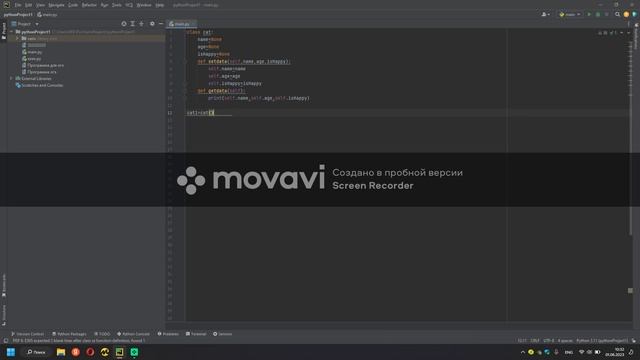This screenshot has width=640, height=360.
Task: Open the Services tool window
Action: [x=223, y=334]
